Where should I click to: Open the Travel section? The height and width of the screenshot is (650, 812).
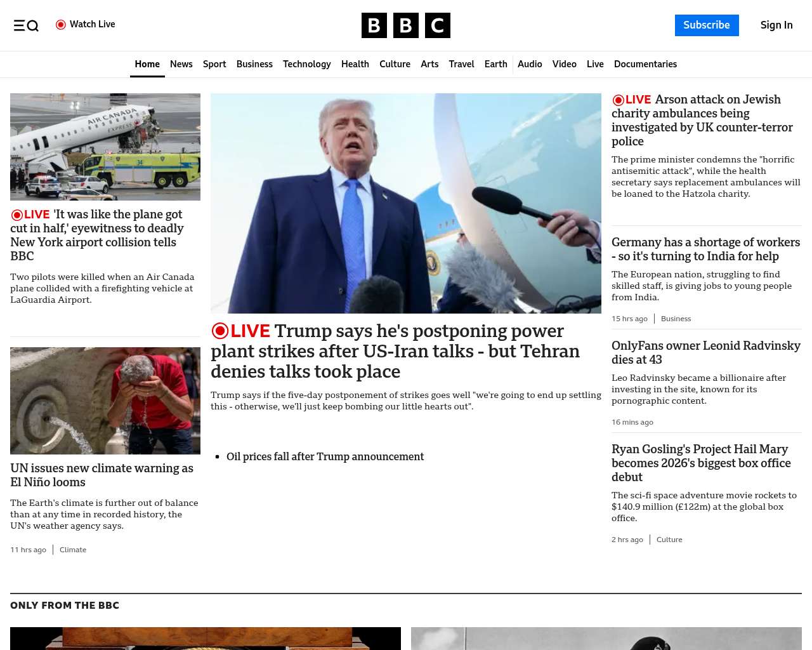click(461, 64)
